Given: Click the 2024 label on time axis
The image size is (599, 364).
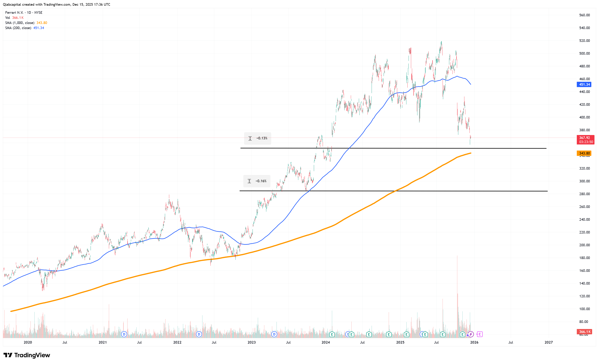Looking at the screenshot, I should tap(325, 342).
